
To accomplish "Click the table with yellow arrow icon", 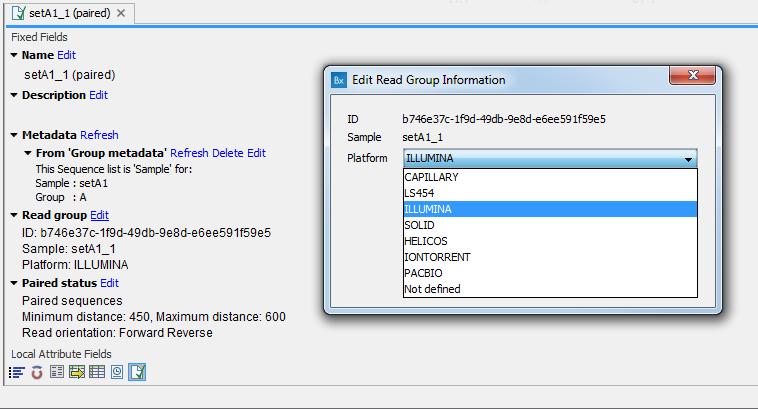I will (x=77, y=372).
